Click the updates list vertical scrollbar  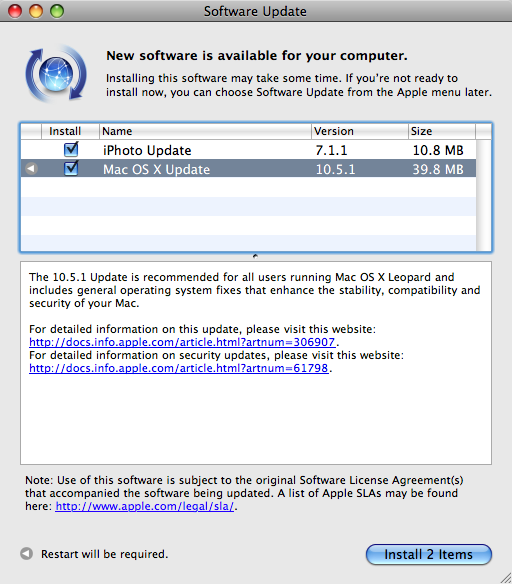pos(484,195)
